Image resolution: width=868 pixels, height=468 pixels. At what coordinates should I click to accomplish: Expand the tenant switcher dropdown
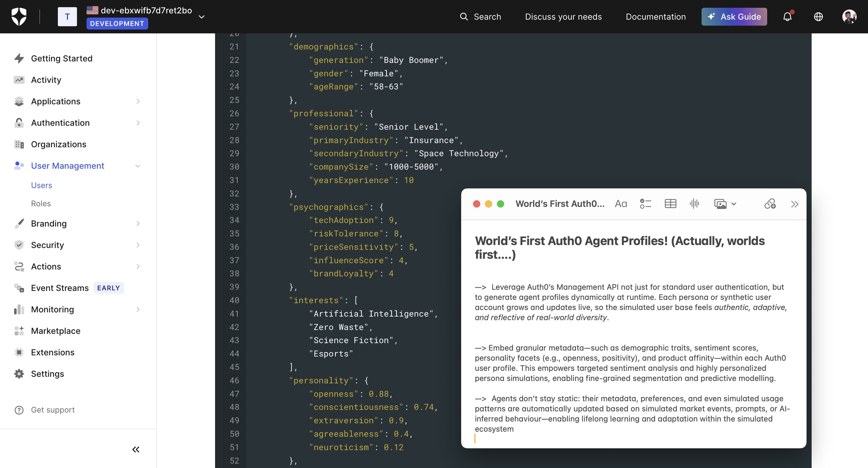202,17
